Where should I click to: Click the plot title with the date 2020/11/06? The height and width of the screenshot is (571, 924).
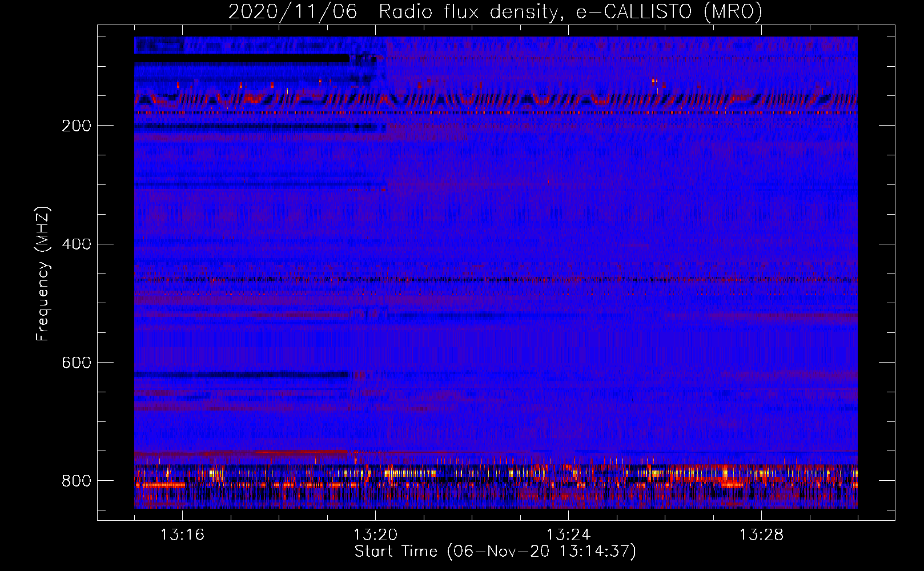tap(495, 11)
